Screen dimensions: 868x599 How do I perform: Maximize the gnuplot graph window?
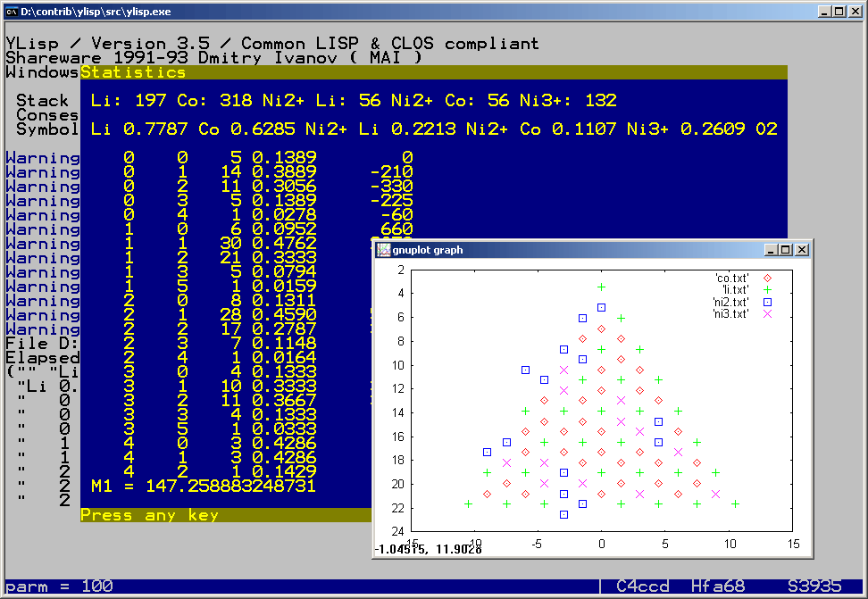[786, 250]
